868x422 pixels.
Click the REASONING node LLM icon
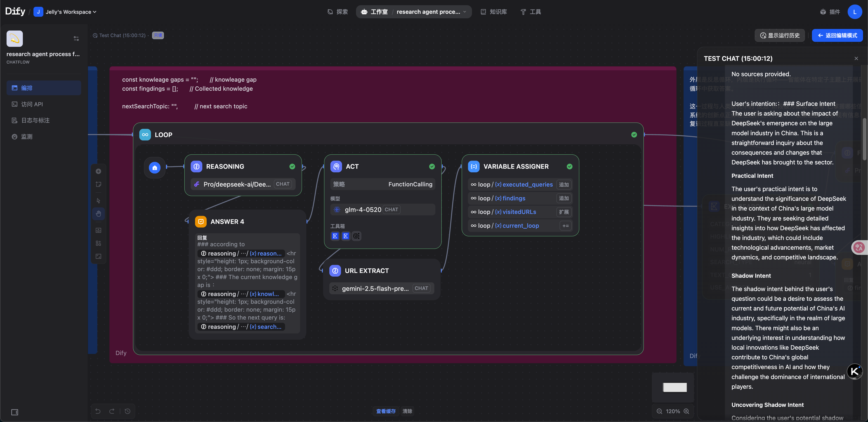pos(196,166)
